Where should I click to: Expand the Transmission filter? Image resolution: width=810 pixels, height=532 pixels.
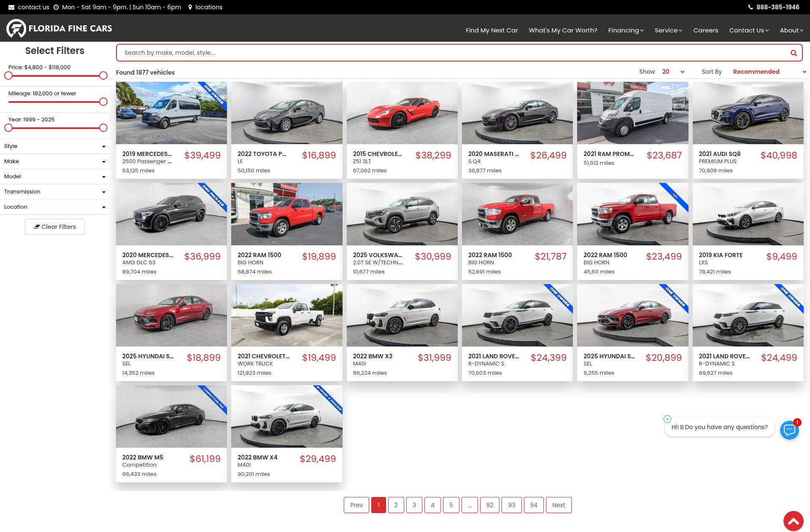[55, 192]
